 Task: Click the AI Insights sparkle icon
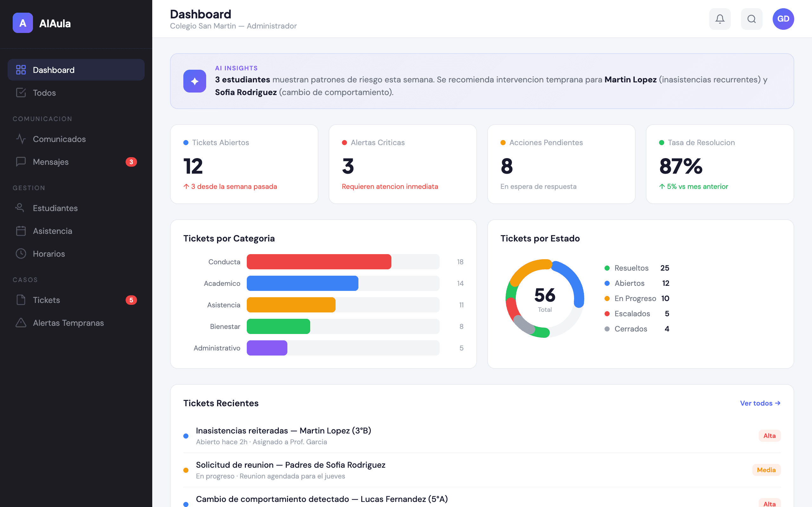pos(195,81)
